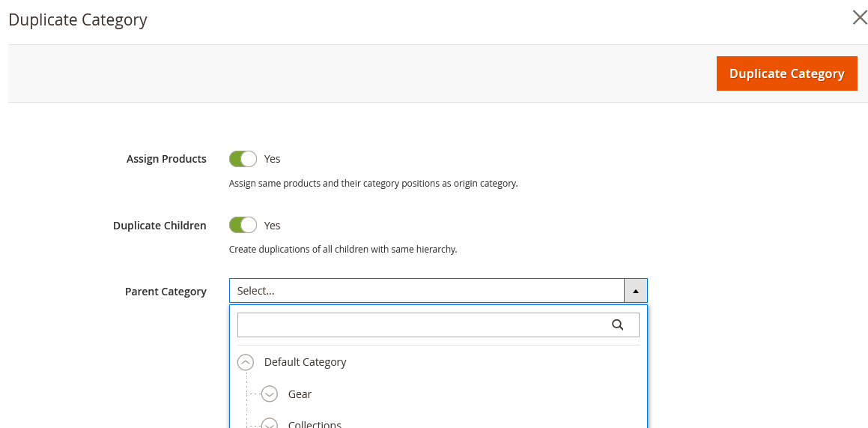Click the Duplicate Children field label

coord(160,226)
